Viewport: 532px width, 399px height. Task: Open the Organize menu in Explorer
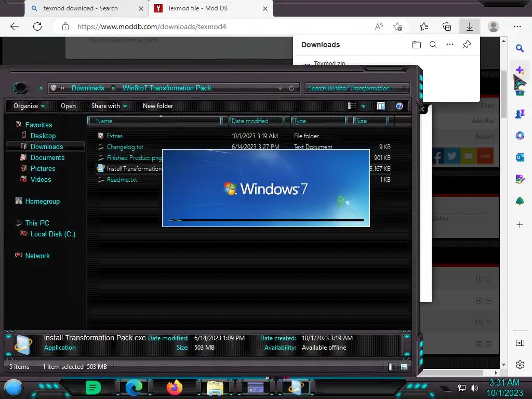[x=29, y=106]
